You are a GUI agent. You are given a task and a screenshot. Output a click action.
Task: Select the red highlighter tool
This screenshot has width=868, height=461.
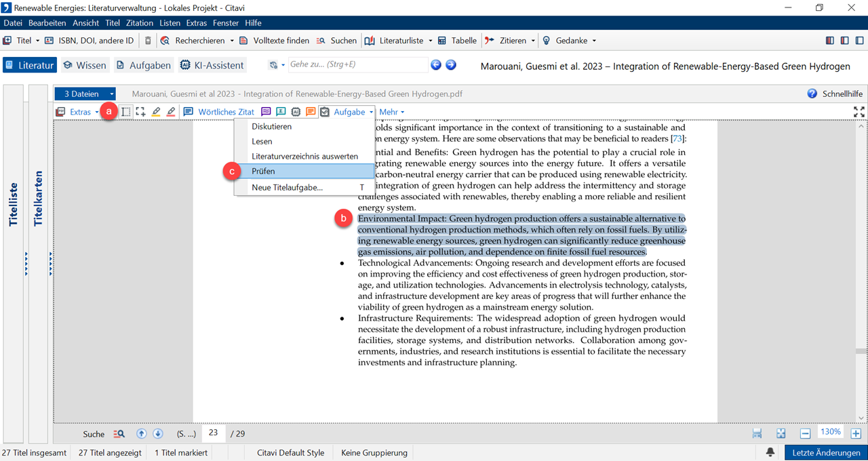coord(170,112)
